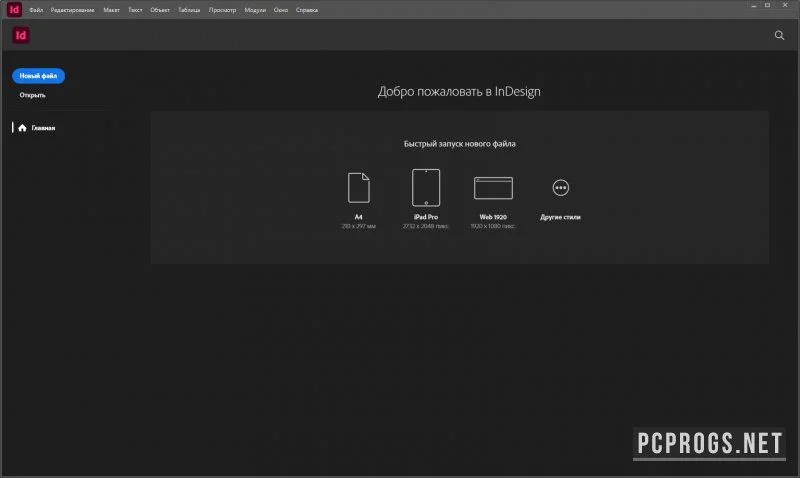The height and width of the screenshot is (478, 800).
Task: Open the Макет menu
Action: [x=111, y=10]
